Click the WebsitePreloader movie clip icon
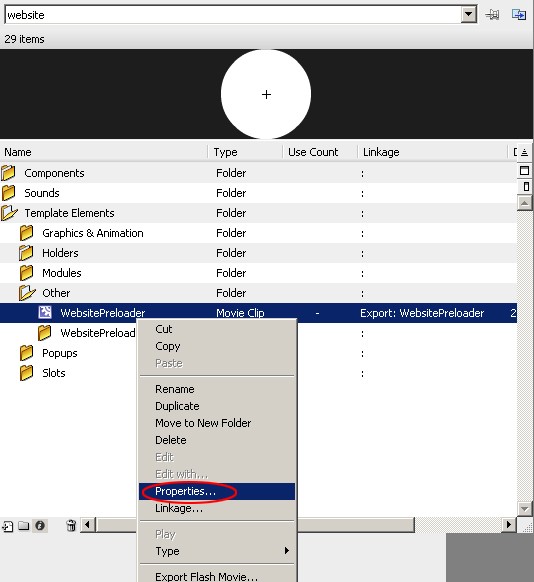Screen dimensions: 534x582 click(x=45, y=313)
